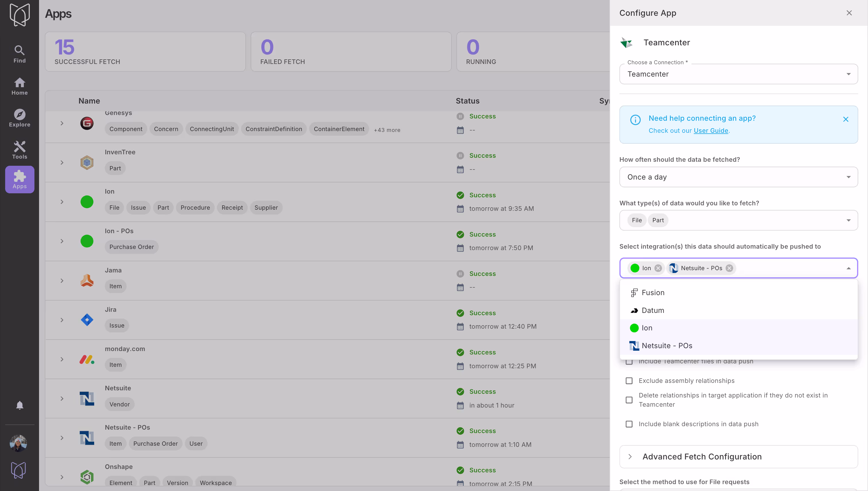
Task: Click the InvenTree app logo
Action: coord(87,163)
